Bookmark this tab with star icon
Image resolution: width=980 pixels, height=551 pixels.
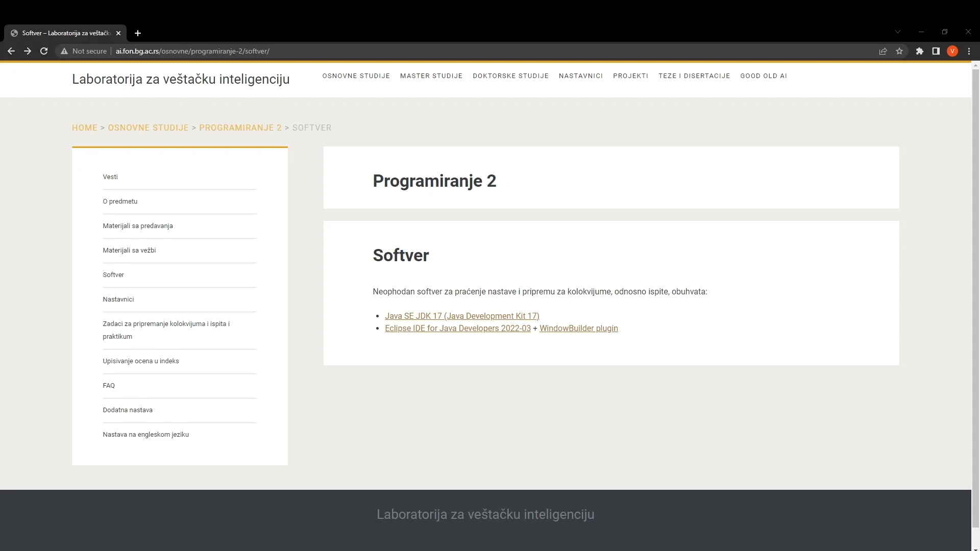click(x=899, y=51)
